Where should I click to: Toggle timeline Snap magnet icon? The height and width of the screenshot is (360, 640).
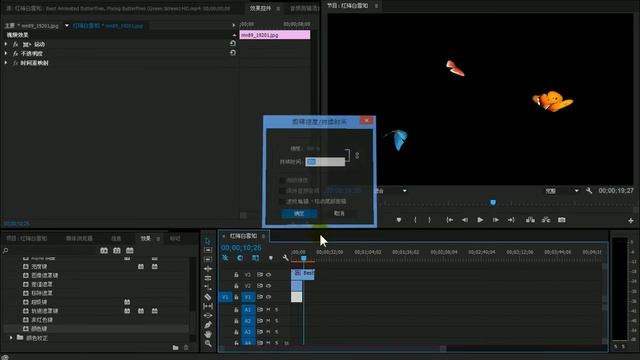[240, 258]
